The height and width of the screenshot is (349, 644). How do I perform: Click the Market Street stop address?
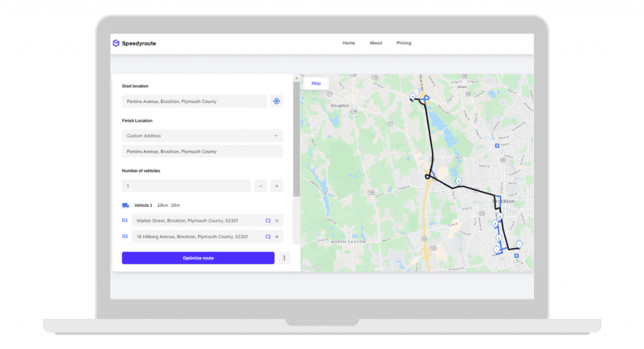pos(187,221)
